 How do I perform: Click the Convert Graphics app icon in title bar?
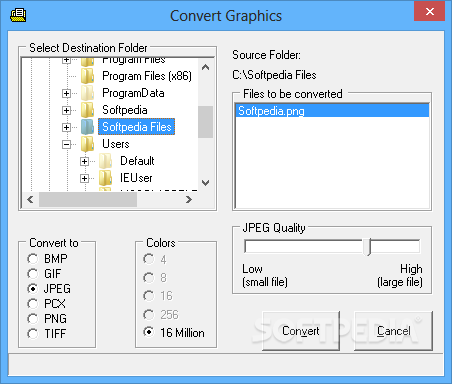(18, 15)
